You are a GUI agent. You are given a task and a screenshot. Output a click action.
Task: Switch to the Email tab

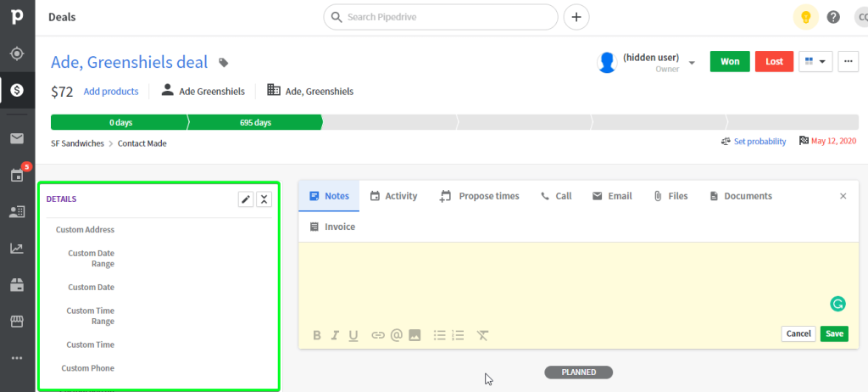click(612, 196)
